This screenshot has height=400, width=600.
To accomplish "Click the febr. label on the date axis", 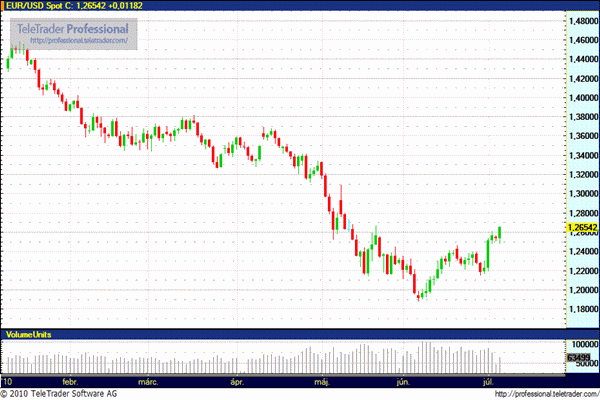I will click(x=71, y=381).
